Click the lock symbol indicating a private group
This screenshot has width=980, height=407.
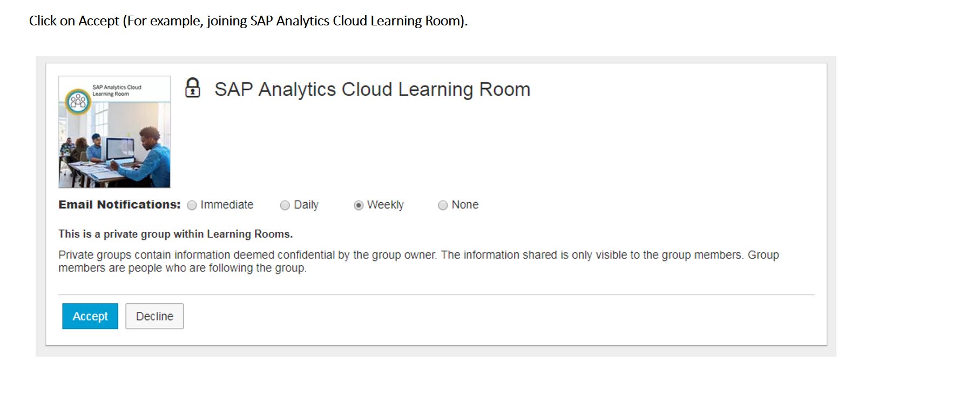(193, 88)
